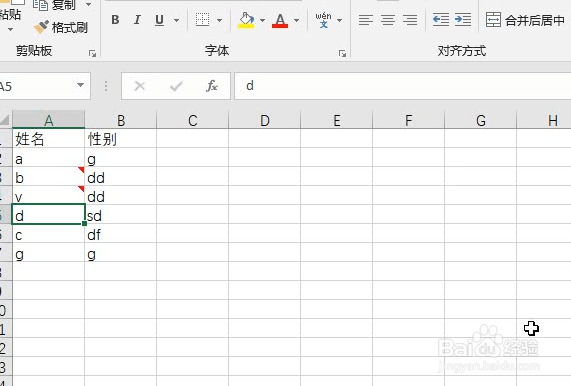Select cell A7 containing g

click(x=48, y=252)
